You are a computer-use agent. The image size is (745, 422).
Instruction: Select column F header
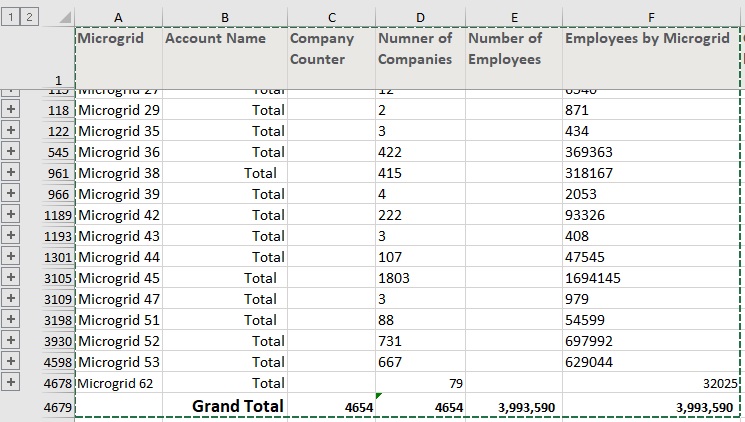tap(651, 18)
